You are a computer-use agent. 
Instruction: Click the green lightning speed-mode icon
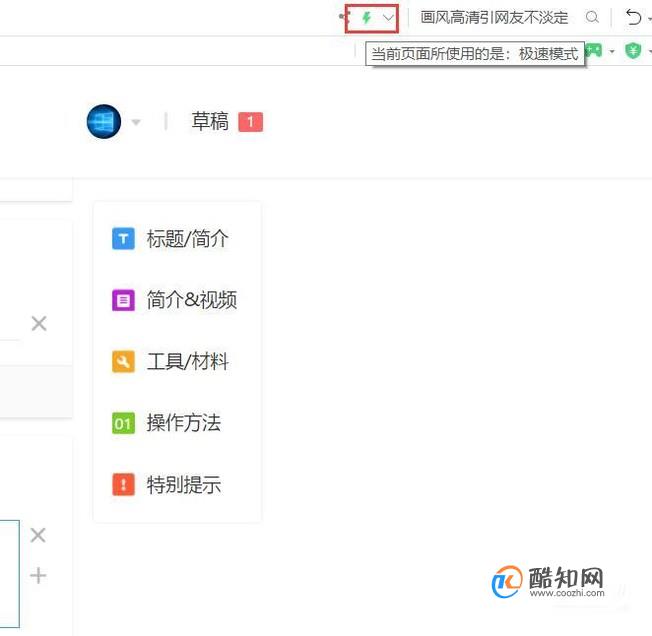pos(366,17)
